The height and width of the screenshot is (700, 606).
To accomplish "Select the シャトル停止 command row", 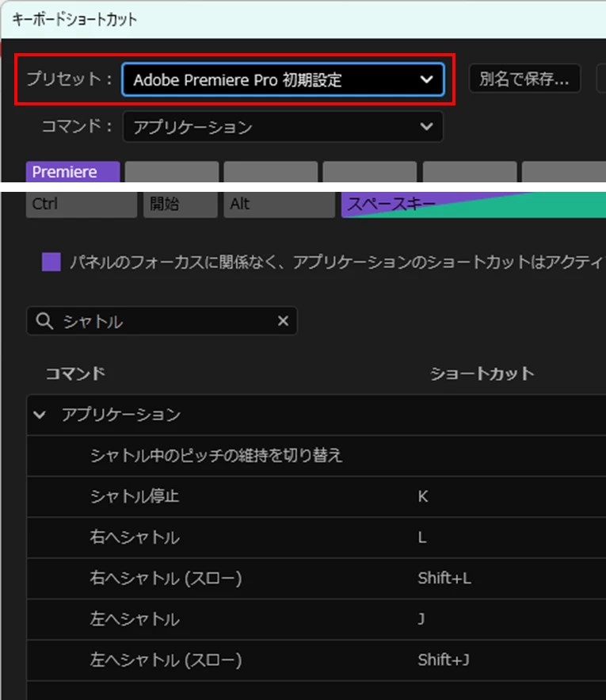I will click(x=316, y=496).
